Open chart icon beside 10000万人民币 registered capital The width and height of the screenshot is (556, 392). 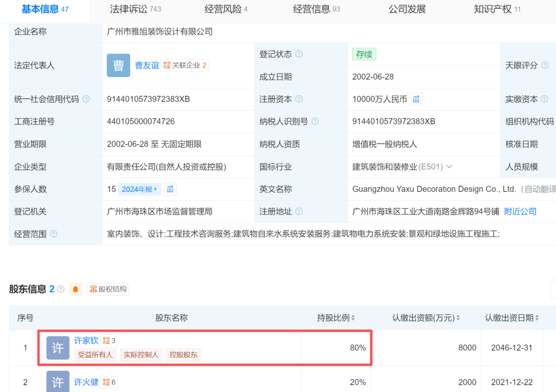[x=416, y=99]
